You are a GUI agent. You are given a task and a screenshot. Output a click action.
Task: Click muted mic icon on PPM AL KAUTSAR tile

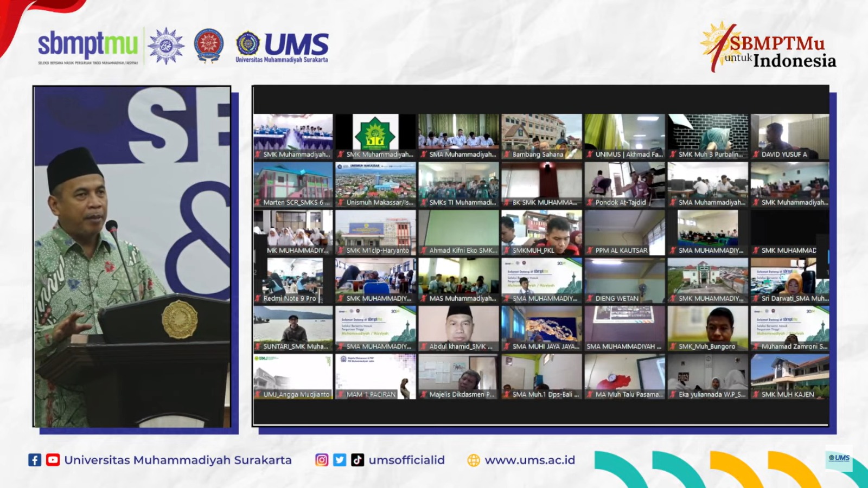[x=590, y=251]
